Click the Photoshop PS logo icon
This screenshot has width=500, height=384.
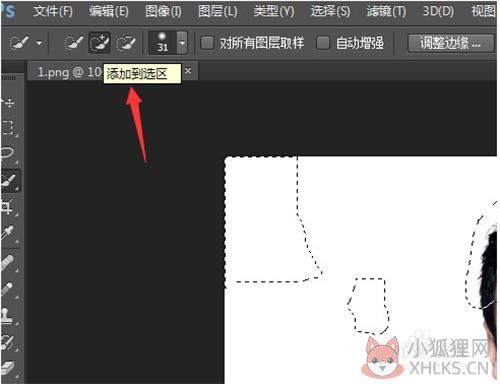(8, 11)
